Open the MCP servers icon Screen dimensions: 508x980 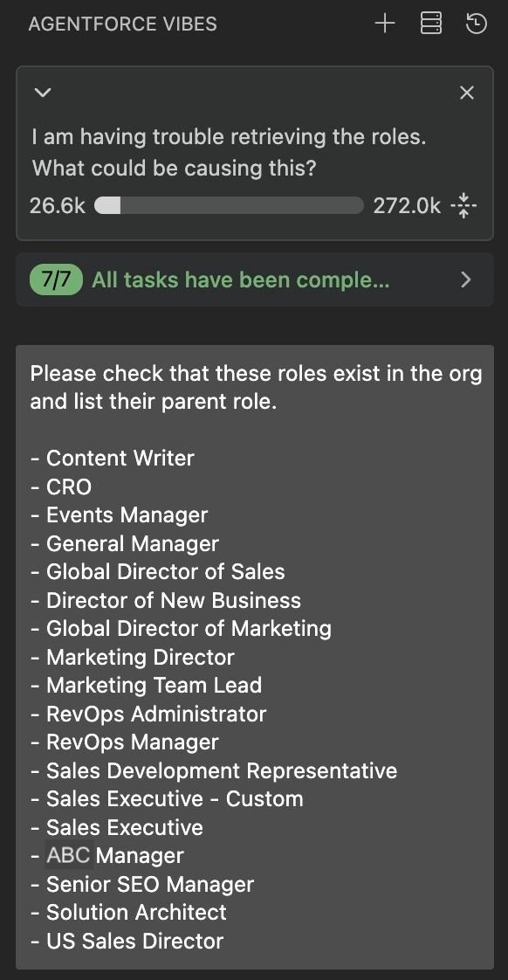click(430, 24)
